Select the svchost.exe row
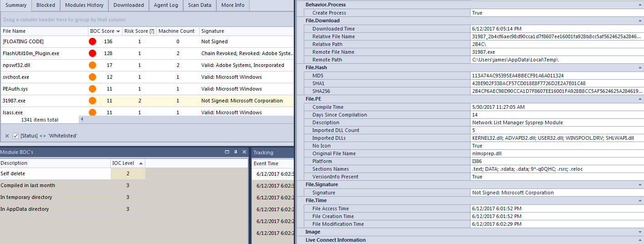This screenshot has height=244, width=644. pyautogui.click(x=147, y=77)
